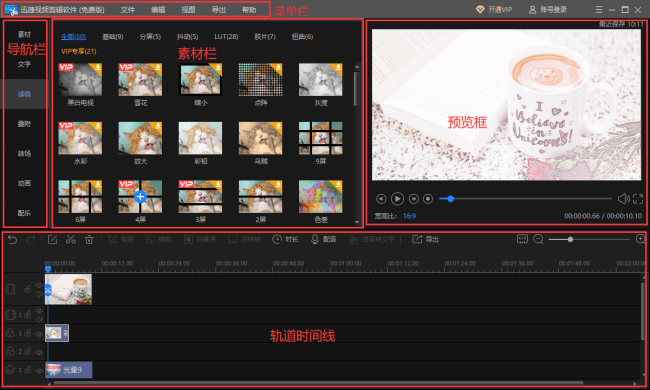Image resolution: width=650 pixels, height=390 pixels.
Task: Show the LUT(28) filter category
Action: [226, 36]
